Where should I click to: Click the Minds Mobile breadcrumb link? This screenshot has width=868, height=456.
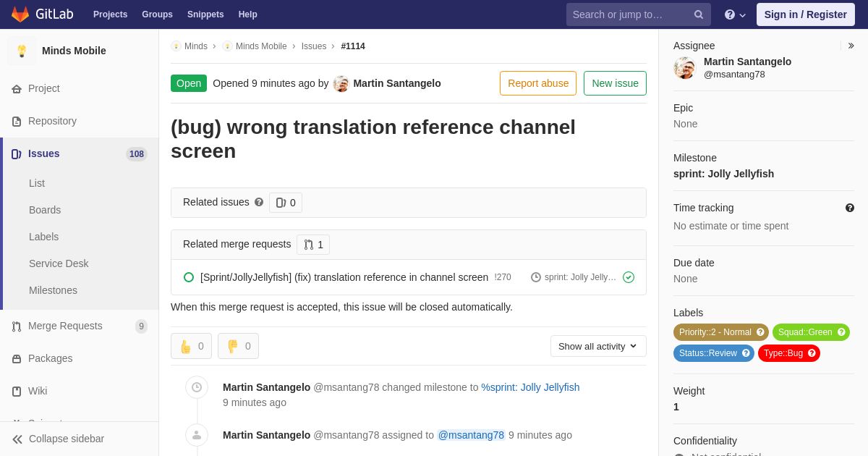(x=261, y=46)
